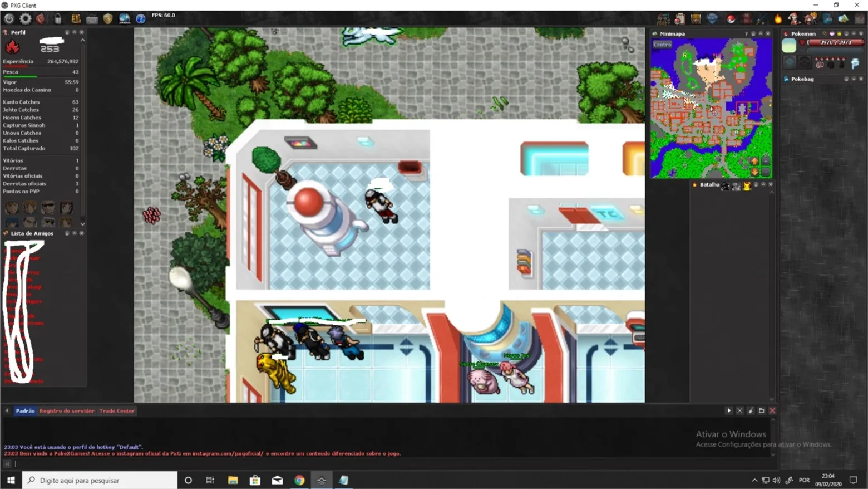The height and width of the screenshot is (489, 868).
Task: Click the Centro button on the minimap
Action: (662, 45)
